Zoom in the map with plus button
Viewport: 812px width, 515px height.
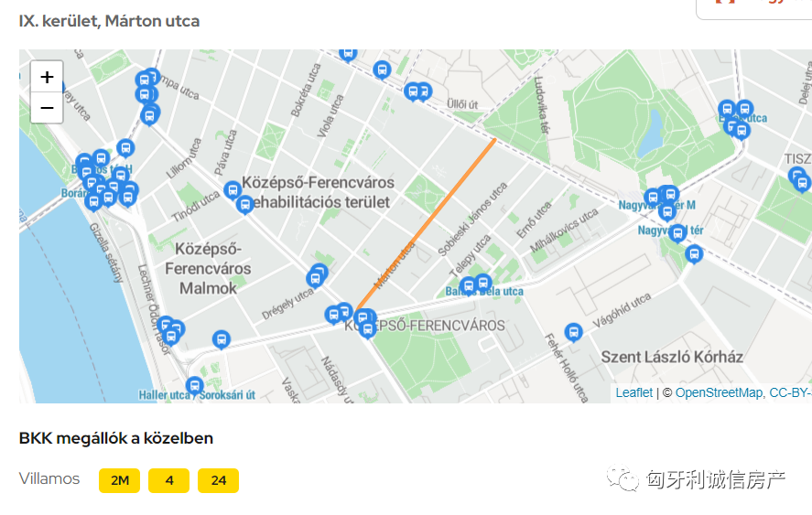click(x=47, y=77)
